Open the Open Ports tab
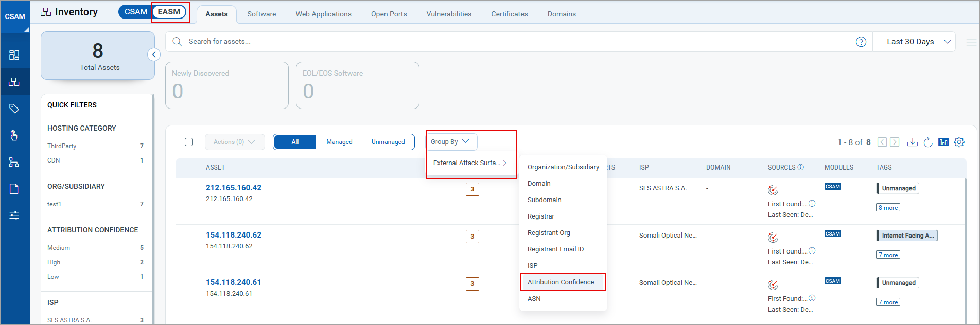 point(389,14)
